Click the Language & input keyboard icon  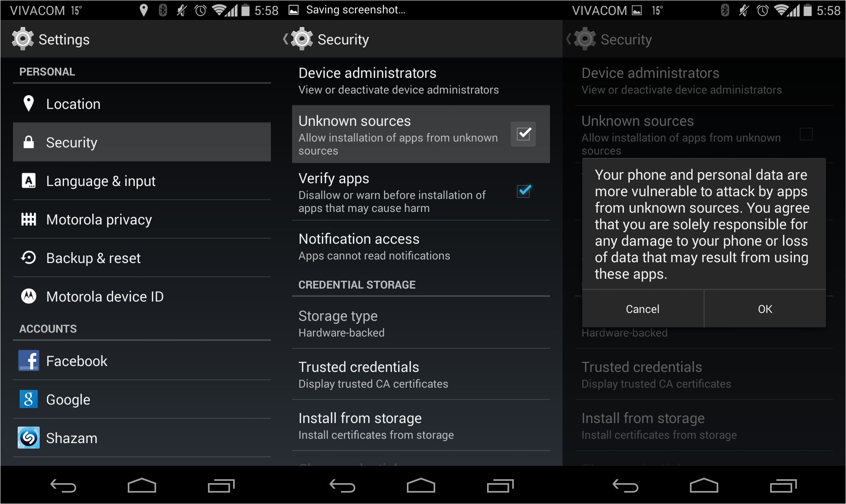pos(28,180)
